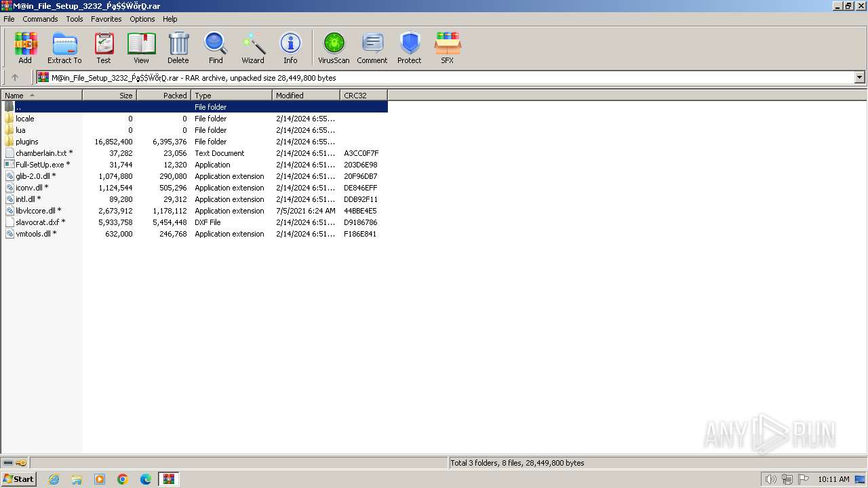Open the Options menu
Viewport: 868px width, 488px height.
pos(142,19)
